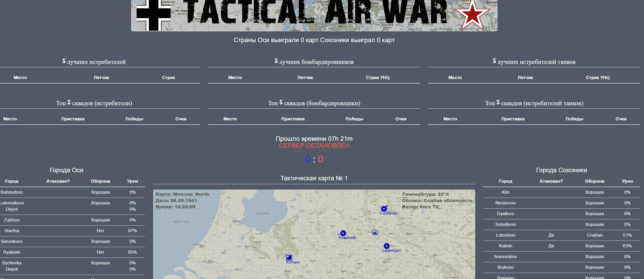This screenshot has width=644, height=279.
Task: Click "Ветер: 6m/s 70°" label on map
Action: pos(421,207)
